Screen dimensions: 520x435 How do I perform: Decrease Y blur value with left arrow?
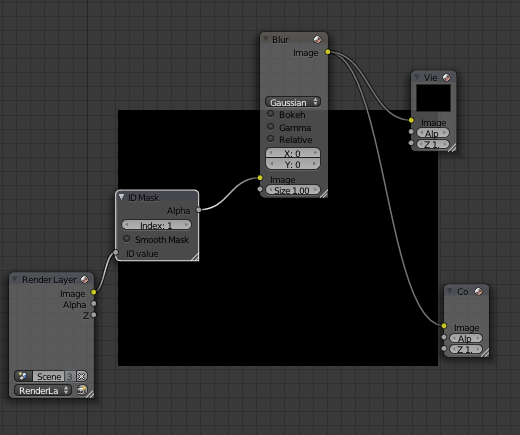click(271, 164)
